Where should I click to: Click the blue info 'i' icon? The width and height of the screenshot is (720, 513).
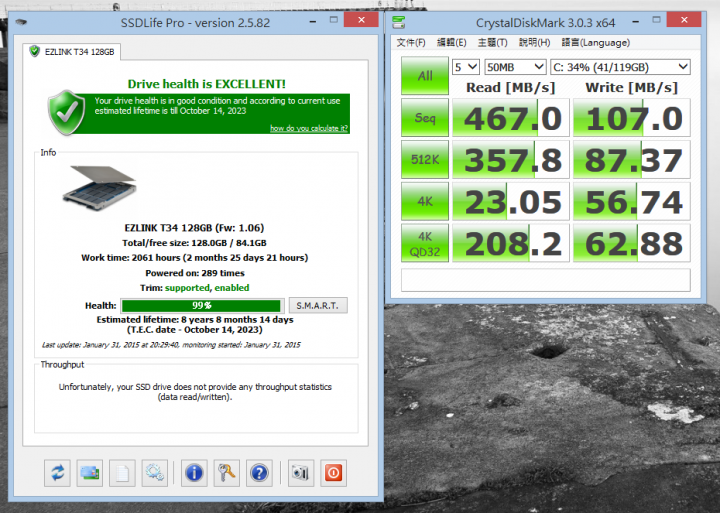pyautogui.click(x=194, y=473)
